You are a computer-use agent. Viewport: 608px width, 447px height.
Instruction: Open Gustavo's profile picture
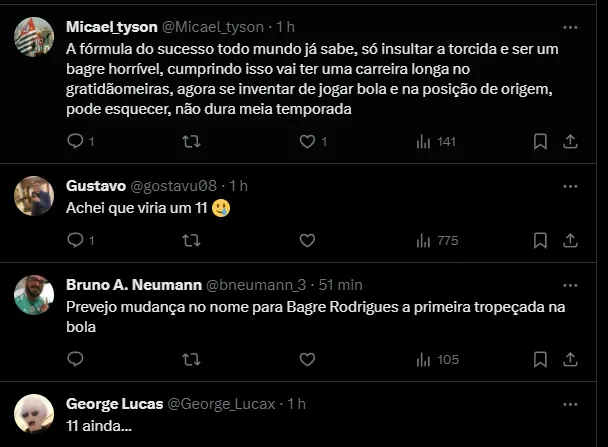click(x=34, y=196)
